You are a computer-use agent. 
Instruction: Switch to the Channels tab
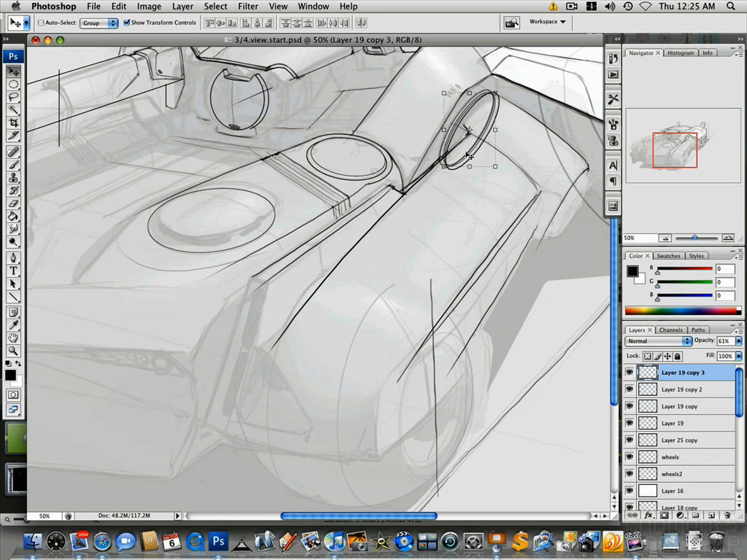tap(670, 330)
